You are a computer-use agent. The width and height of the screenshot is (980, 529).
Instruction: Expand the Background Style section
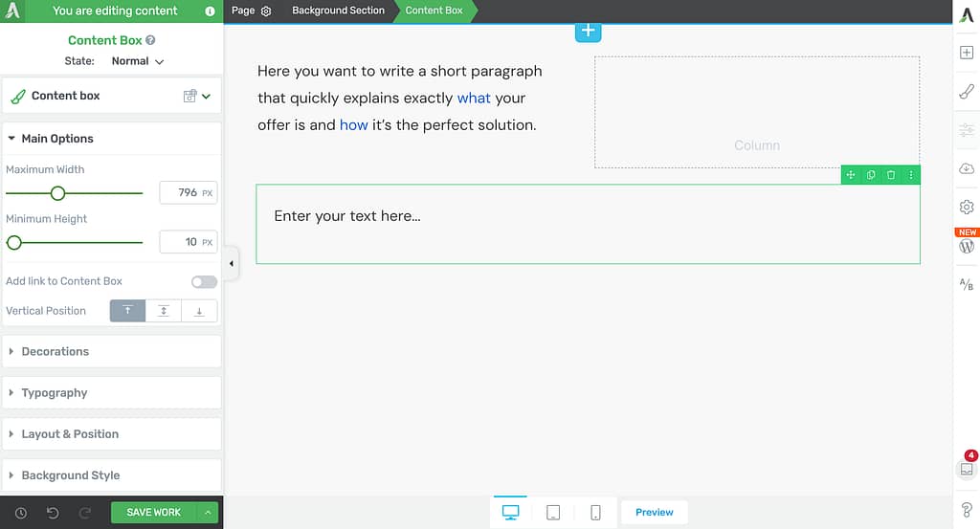pos(112,475)
